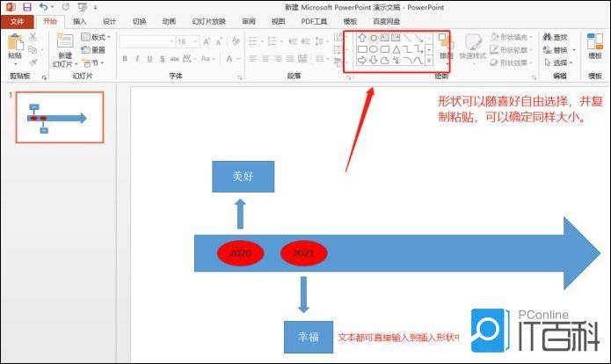The width and height of the screenshot is (611, 364).
Task: Open the 切换 ribbon tab
Action: tap(139, 21)
